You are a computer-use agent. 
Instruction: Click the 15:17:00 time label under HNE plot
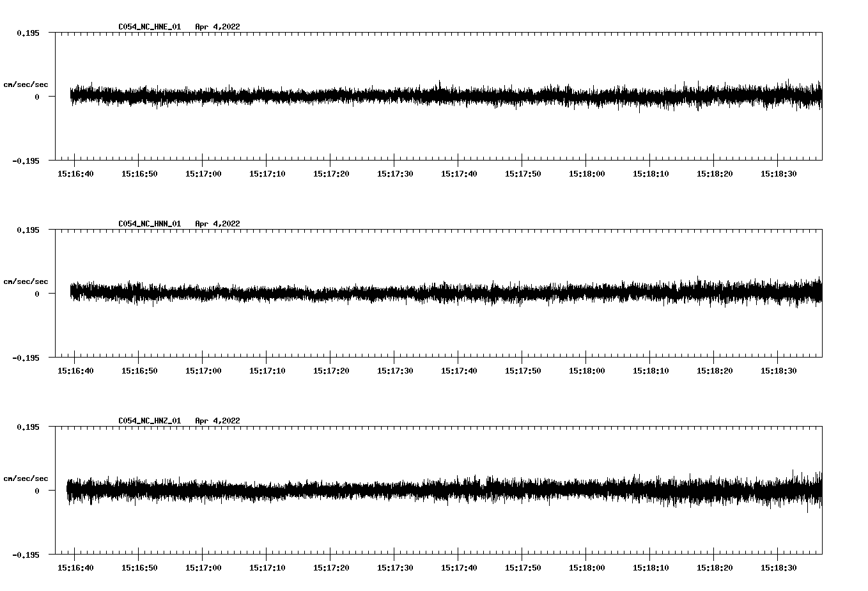pyautogui.click(x=203, y=174)
